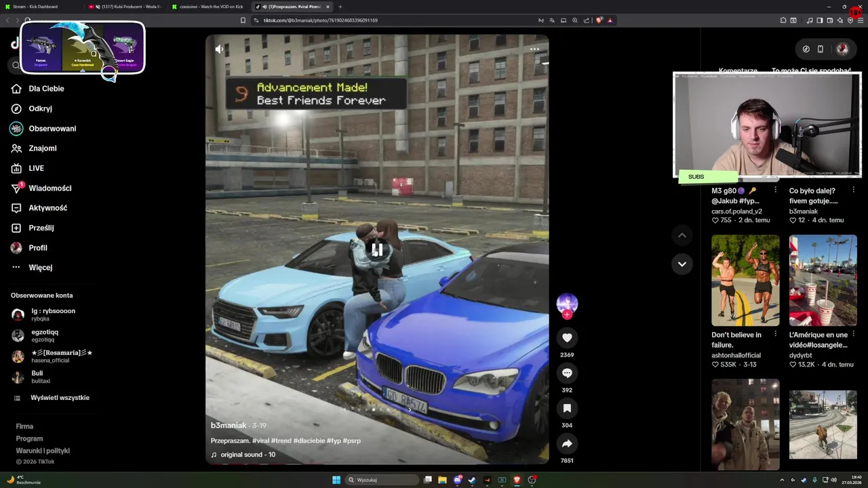Viewport: 868px width, 488px height.
Task: Open the ashtonhallofficial author link
Action: (x=736, y=355)
